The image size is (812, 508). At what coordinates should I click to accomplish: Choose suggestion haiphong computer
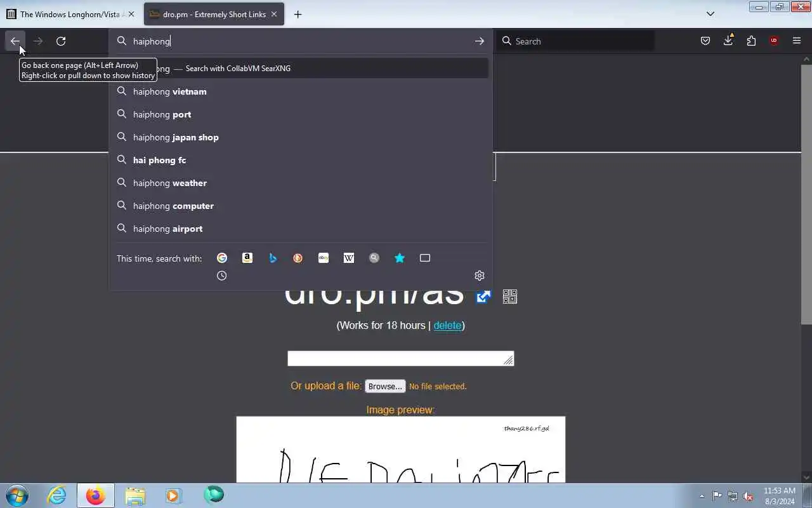pos(301,206)
